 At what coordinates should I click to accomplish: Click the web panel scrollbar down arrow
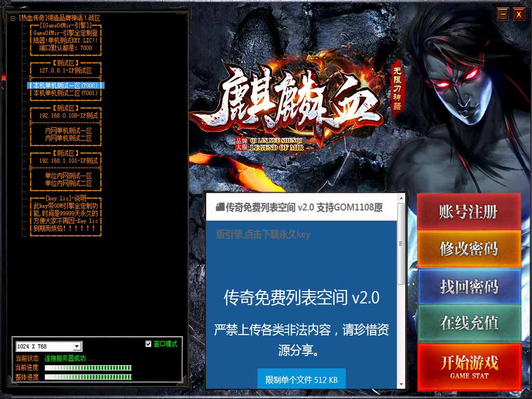[401, 385]
